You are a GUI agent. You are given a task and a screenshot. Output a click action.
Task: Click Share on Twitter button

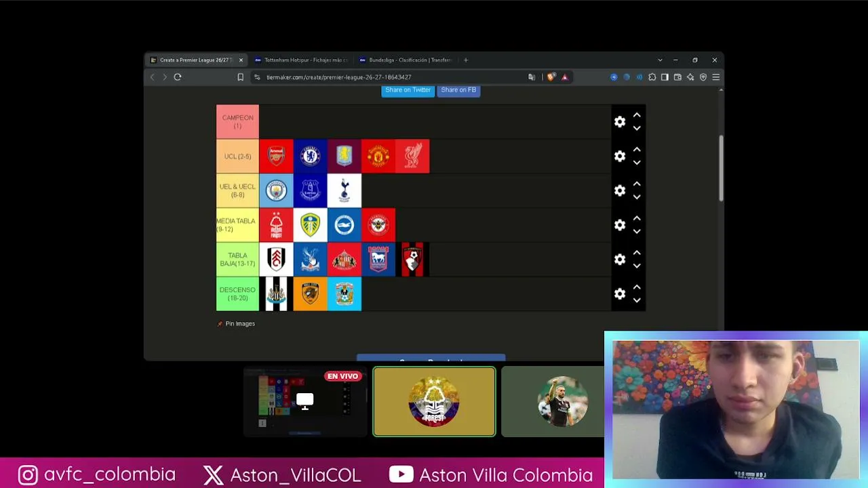(408, 90)
